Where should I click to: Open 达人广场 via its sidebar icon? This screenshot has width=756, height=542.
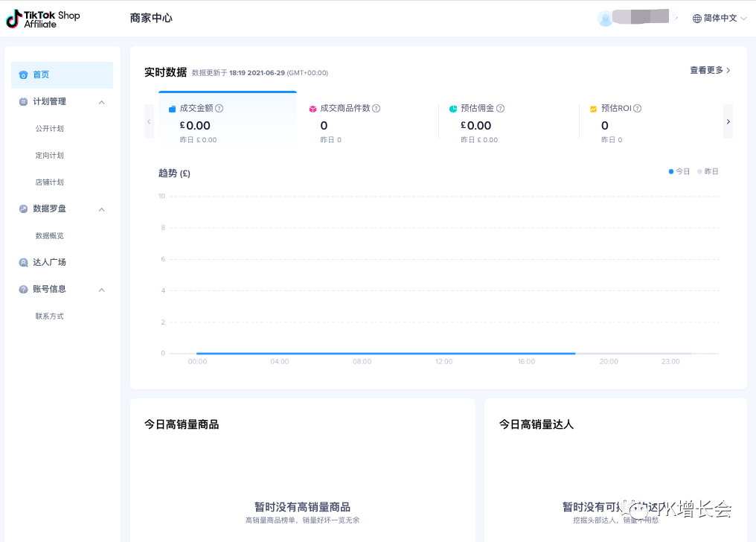point(25,262)
